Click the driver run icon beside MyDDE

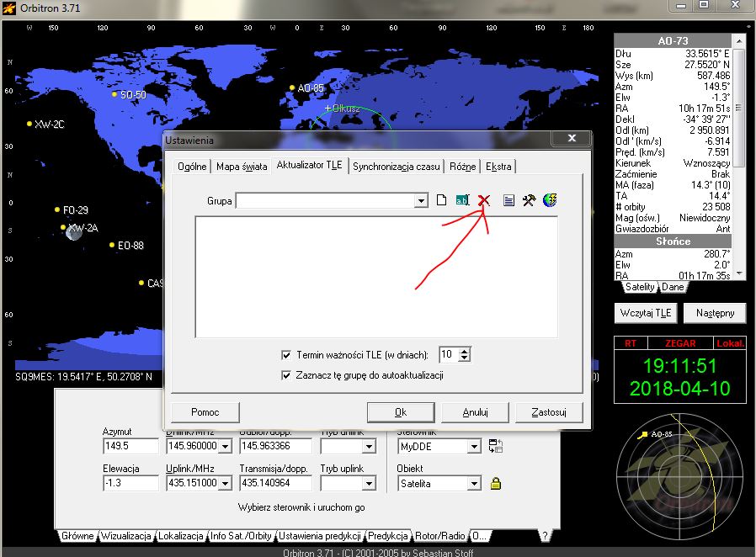coord(496,446)
